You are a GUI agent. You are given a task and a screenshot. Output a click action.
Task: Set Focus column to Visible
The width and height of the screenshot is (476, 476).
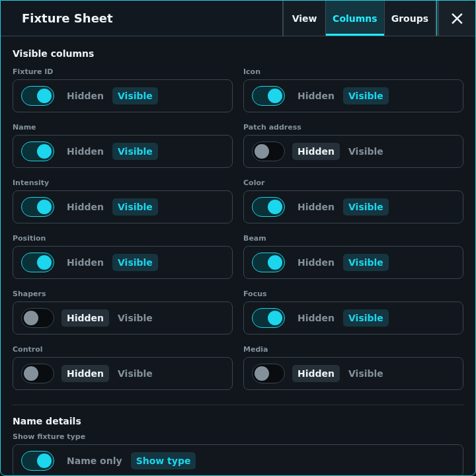click(366, 318)
